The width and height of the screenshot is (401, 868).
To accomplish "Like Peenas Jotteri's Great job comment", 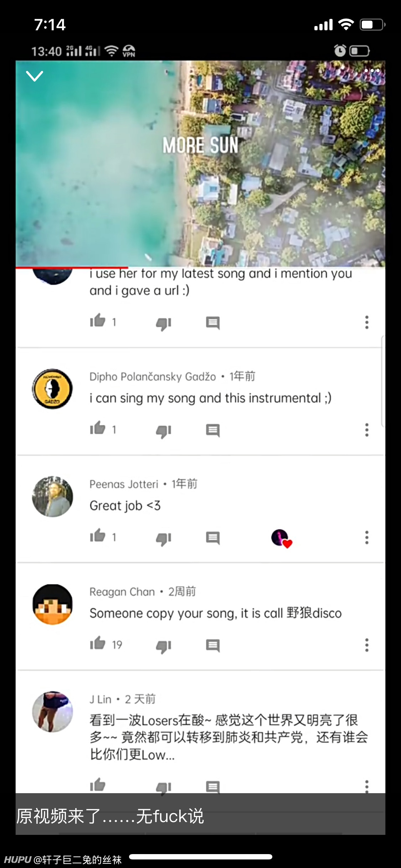I will pyautogui.click(x=98, y=536).
